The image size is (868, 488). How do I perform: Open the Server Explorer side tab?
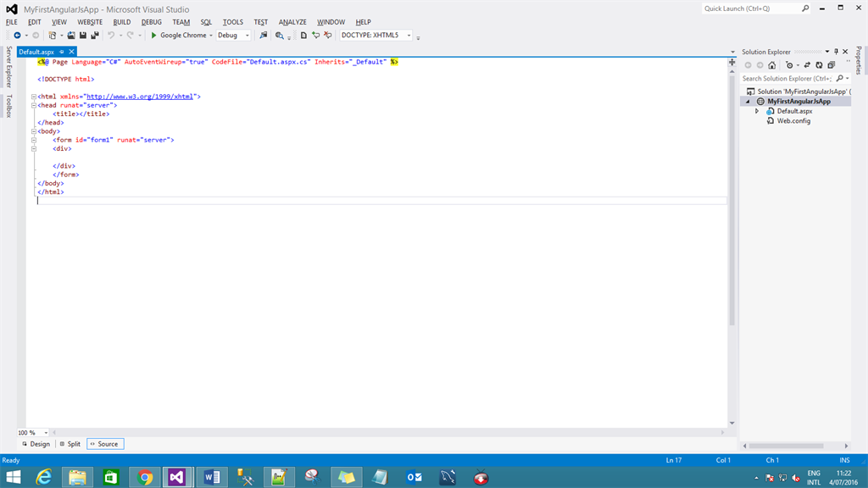pos(8,67)
